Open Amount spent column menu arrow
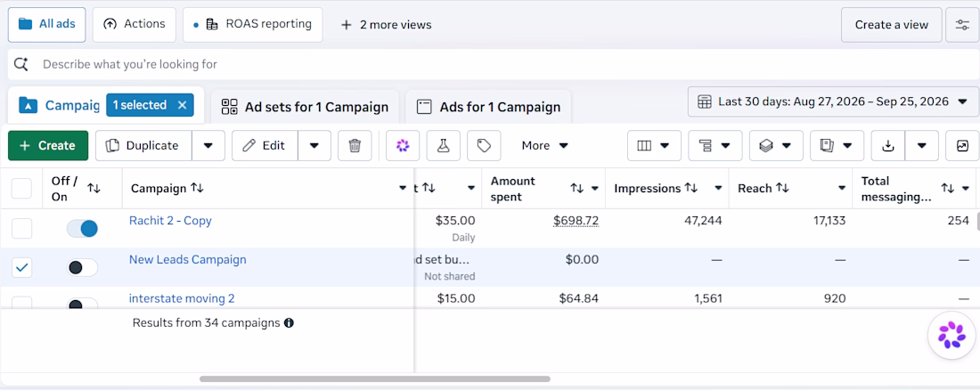The height and width of the screenshot is (390, 980). (595, 188)
